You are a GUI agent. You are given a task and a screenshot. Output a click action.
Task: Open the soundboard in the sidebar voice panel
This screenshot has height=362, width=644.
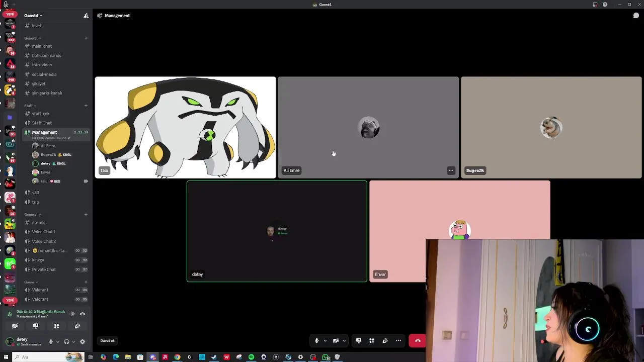[x=77, y=326]
